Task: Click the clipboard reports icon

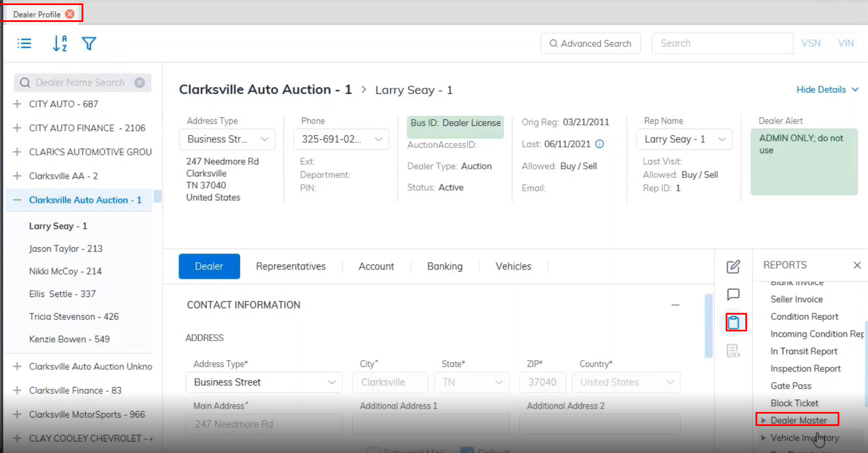Action: (x=734, y=322)
